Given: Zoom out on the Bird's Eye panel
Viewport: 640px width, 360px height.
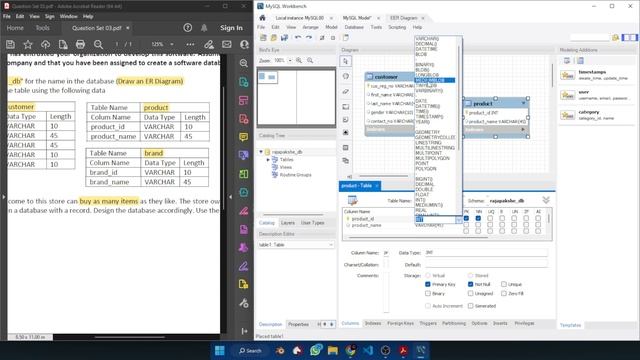Looking at the screenshot, I should click(310, 60).
